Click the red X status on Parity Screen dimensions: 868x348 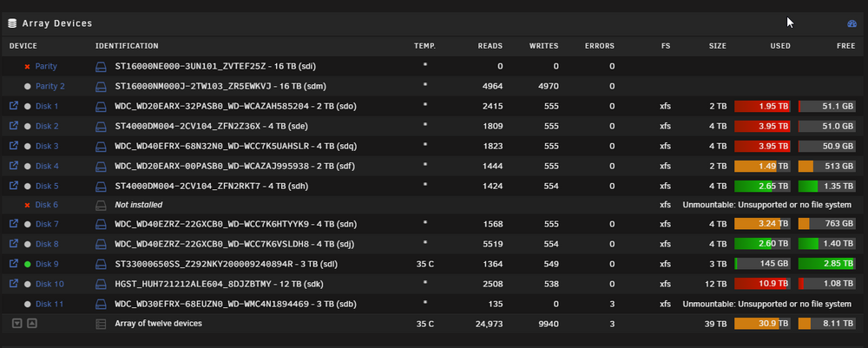coord(27,67)
